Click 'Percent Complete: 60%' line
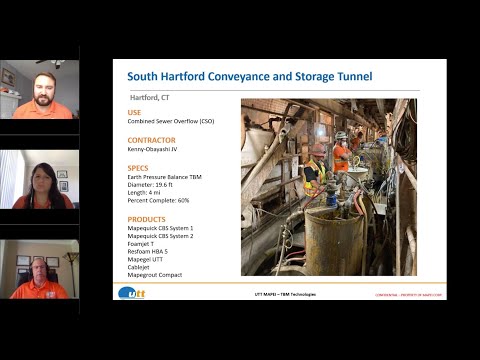 click(158, 201)
